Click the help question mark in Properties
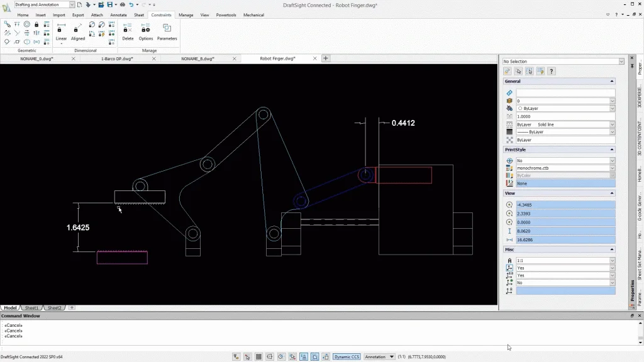This screenshot has height=362, width=644. tap(552, 71)
